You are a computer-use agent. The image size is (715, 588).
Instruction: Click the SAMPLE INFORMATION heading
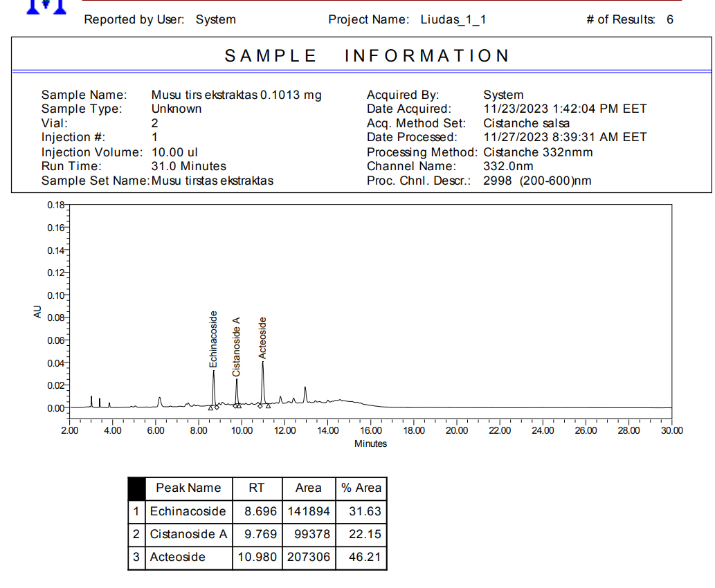click(368, 56)
